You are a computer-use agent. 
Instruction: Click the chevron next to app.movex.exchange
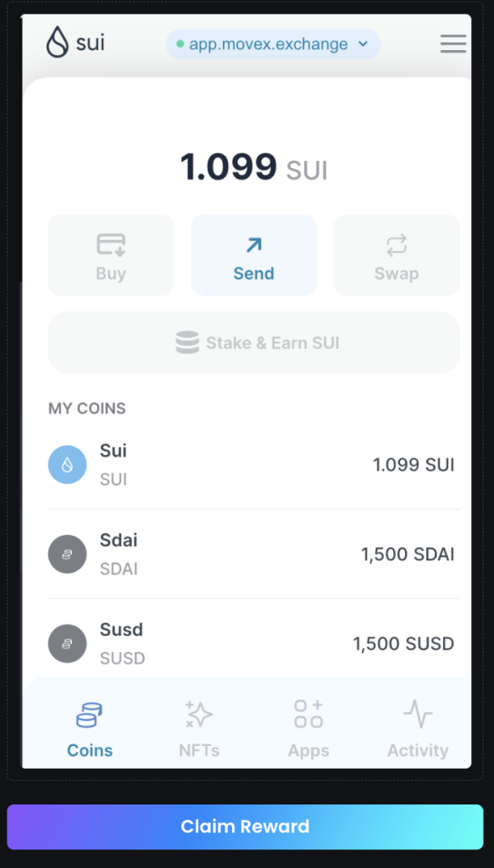pyautogui.click(x=363, y=44)
